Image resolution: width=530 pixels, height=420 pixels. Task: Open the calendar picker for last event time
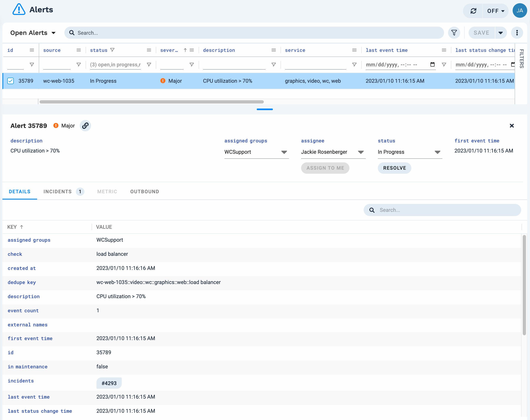[433, 65]
